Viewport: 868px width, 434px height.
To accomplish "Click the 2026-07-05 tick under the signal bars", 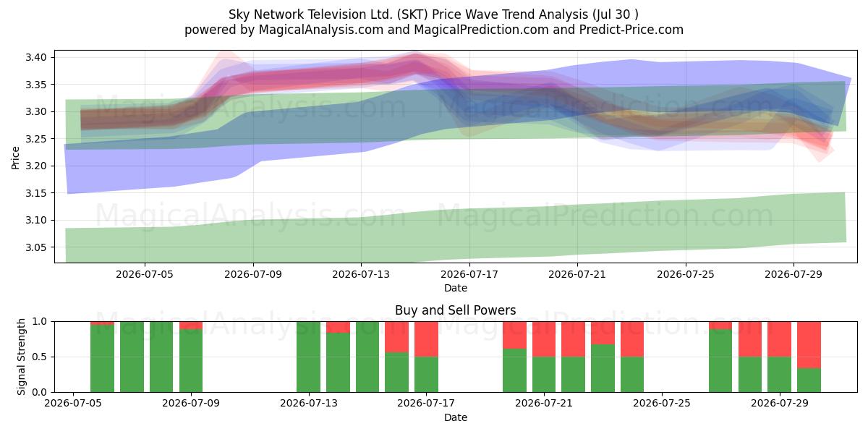I will pyautogui.click(x=73, y=404).
